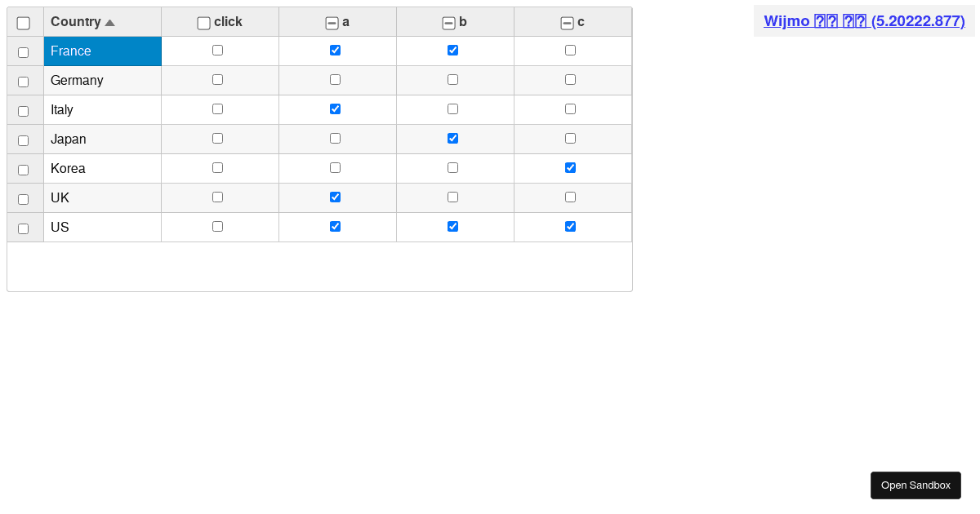Enable the click checkbox for Germany
This screenshot has height=514, width=980.
[217, 79]
